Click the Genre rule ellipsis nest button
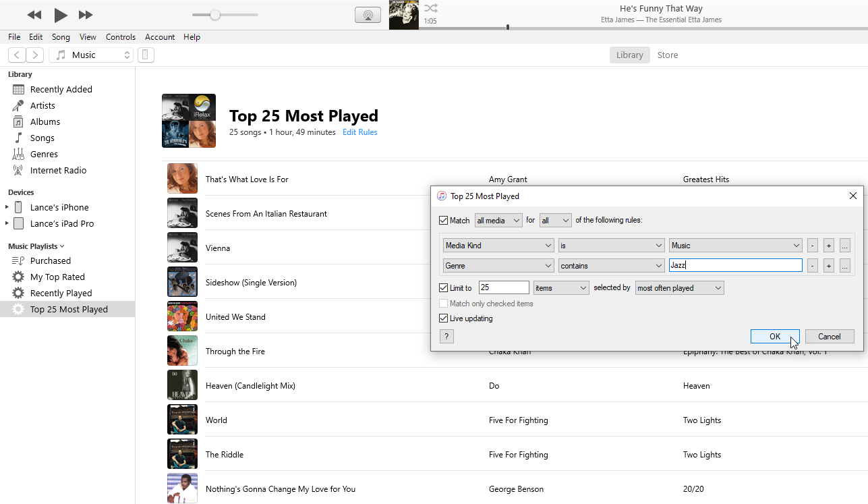Image resolution: width=868 pixels, height=504 pixels. point(845,266)
